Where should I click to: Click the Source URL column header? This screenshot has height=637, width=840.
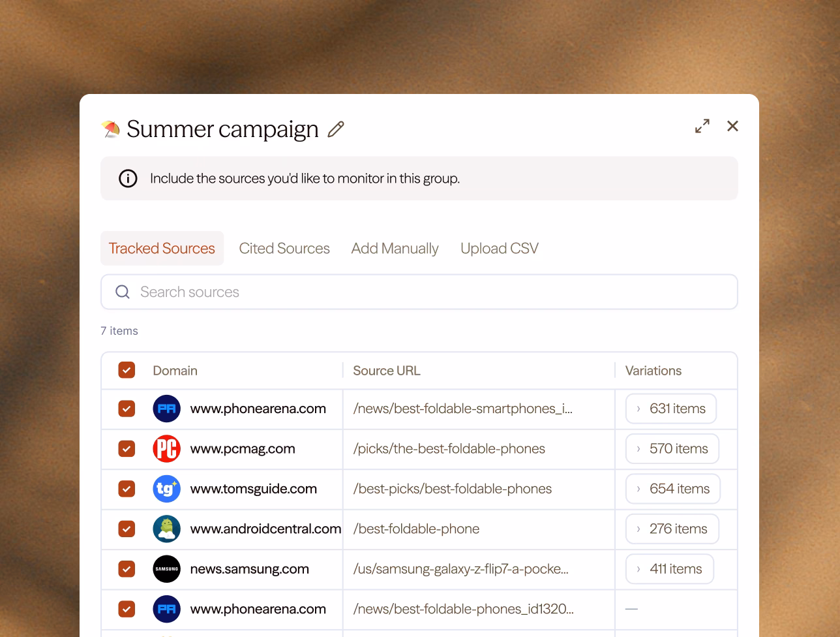tap(387, 370)
